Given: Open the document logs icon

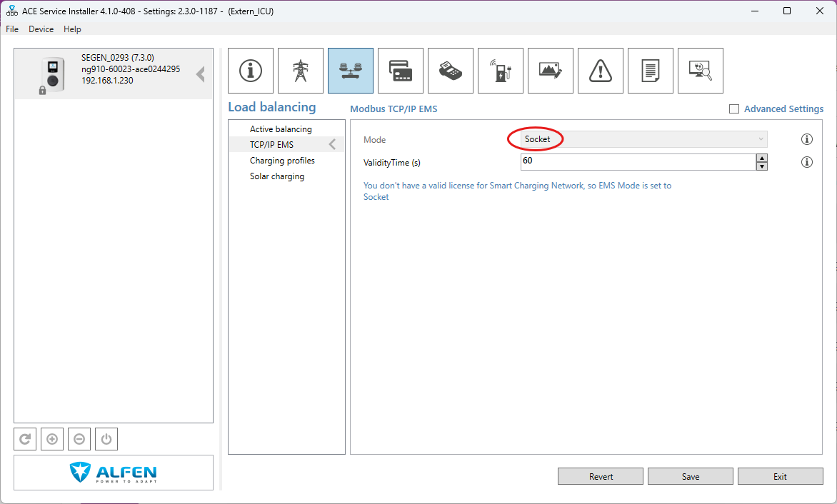Looking at the screenshot, I should (x=651, y=71).
